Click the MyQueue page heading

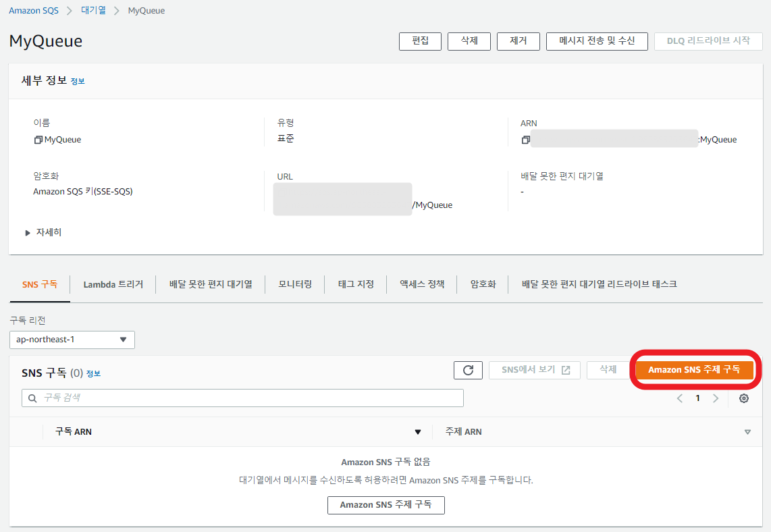(x=46, y=41)
